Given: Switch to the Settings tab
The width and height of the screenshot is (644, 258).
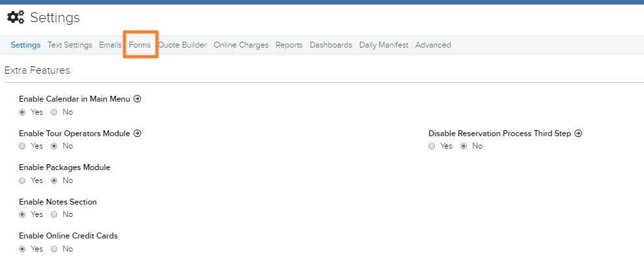Looking at the screenshot, I should (x=25, y=45).
